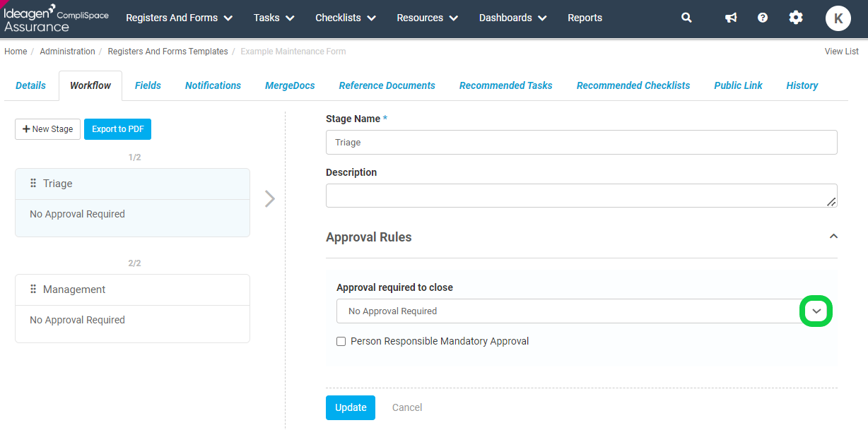Expand the Tasks menu
The image size is (868, 430).
(x=274, y=18)
